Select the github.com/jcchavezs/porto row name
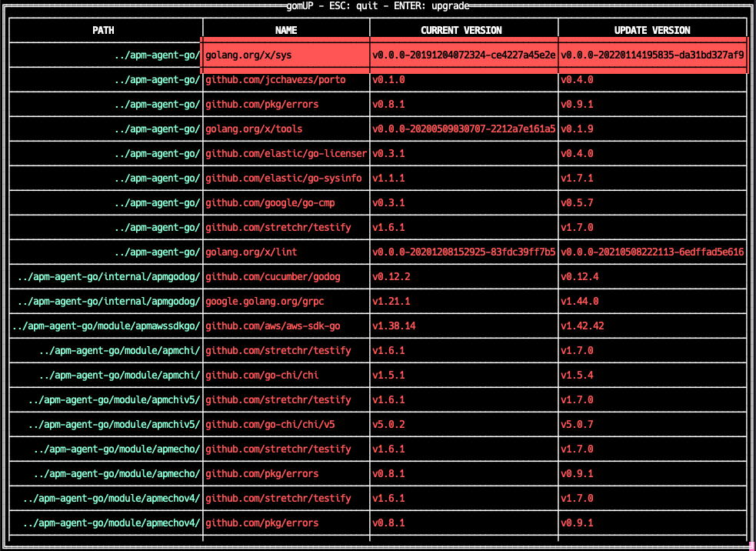 coord(275,79)
